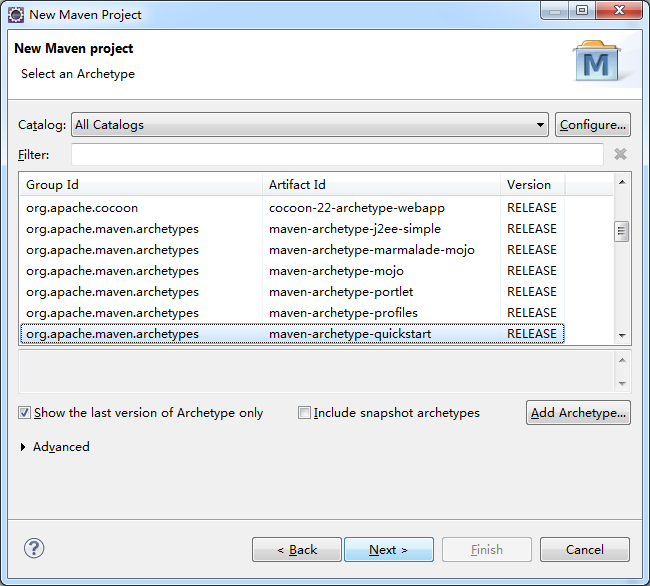The height and width of the screenshot is (586, 650).
Task: Click the Eclipse icon in title bar
Action: (16, 15)
